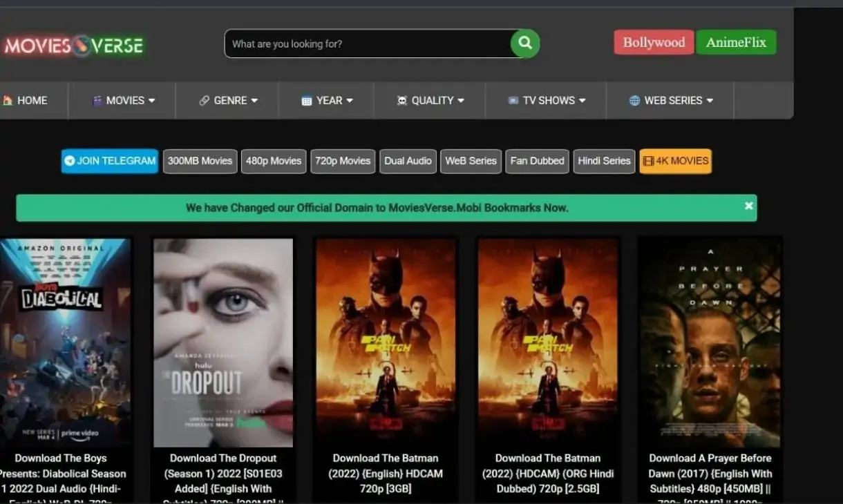
Task: Click the green AnimeFlix button
Action: pyautogui.click(x=736, y=42)
